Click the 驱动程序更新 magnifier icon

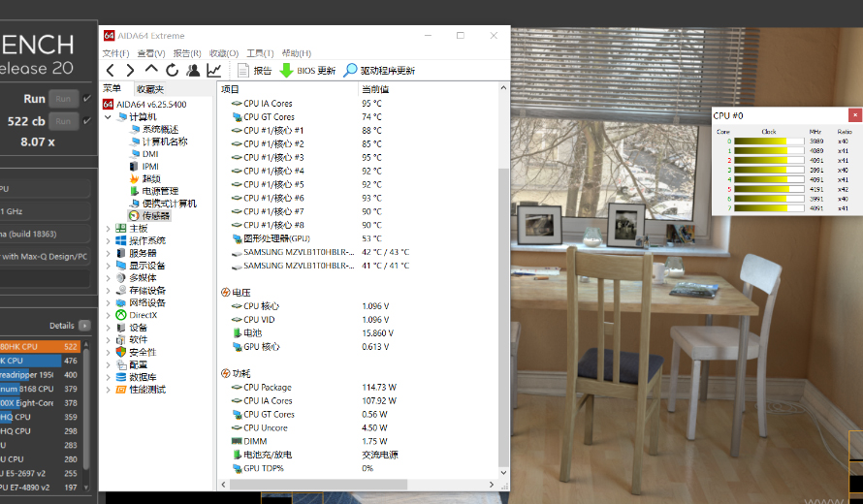click(x=350, y=71)
